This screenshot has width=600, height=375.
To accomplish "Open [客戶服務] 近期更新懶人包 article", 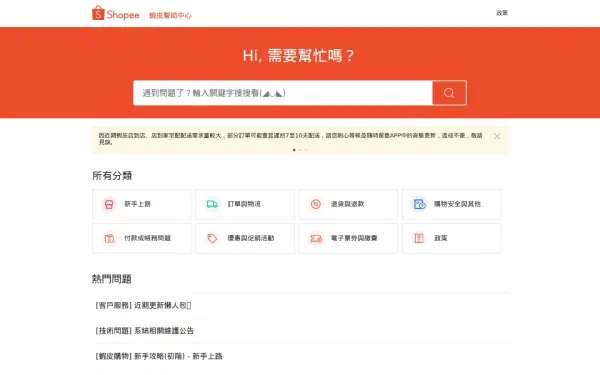I will coord(143,305).
